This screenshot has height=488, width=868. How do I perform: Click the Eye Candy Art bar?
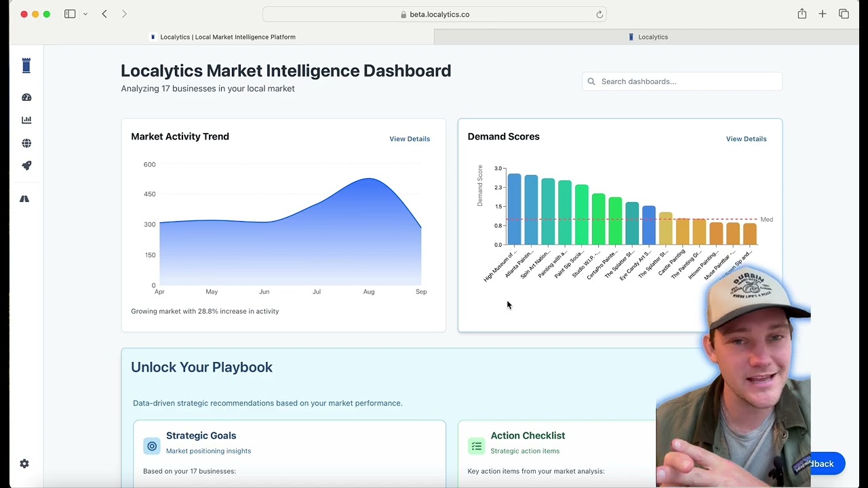tap(648, 226)
